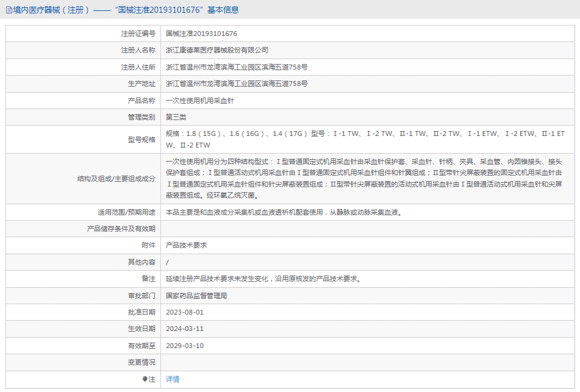580x392 pixels.
Task: Select the 有效期至 row label
Action: click(x=141, y=346)
